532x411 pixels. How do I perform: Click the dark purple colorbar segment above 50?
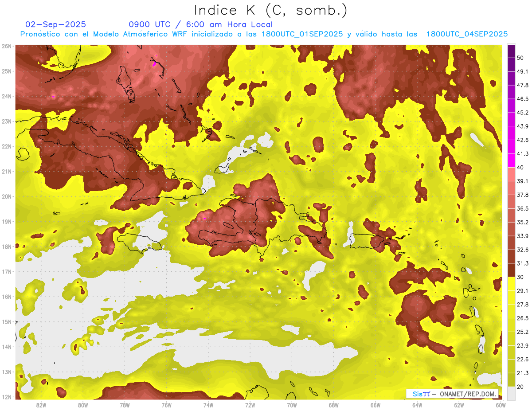511,51
